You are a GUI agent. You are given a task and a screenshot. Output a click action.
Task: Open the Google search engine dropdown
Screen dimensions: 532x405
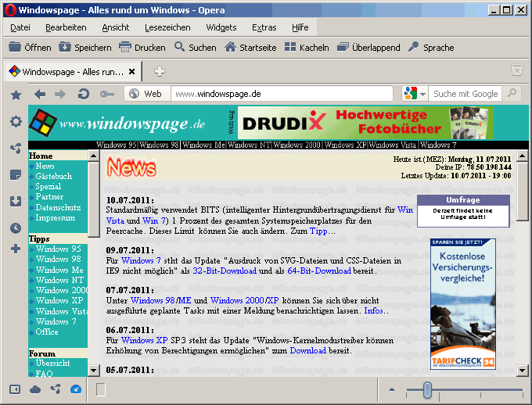(415, 94)
